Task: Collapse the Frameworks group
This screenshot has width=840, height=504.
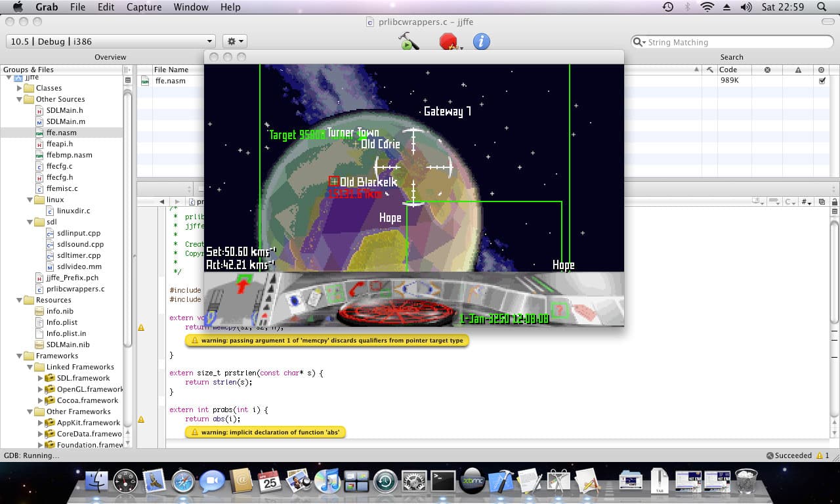Action: pyautogui.click(x=19, y=356)
